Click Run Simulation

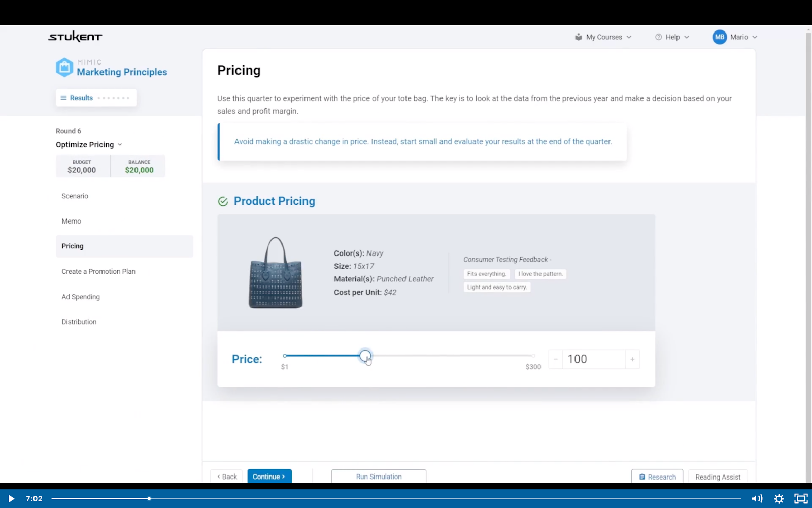[379, 477]
